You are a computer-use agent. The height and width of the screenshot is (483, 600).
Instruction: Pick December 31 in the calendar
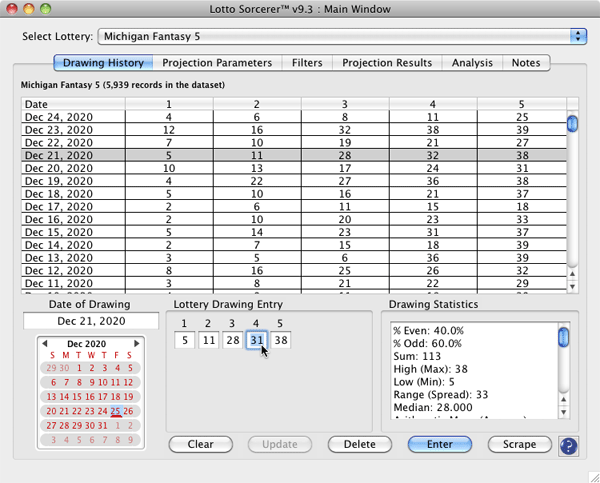click(x=103, y=426)
